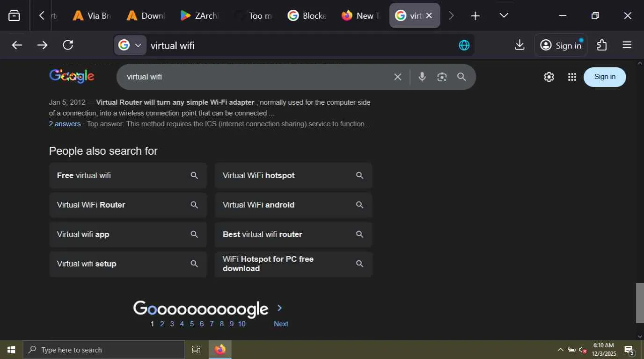Open the search engine dropdown in address bar
Image resolution: width=644 pixels, height=359 pixels.
point(130,45)
